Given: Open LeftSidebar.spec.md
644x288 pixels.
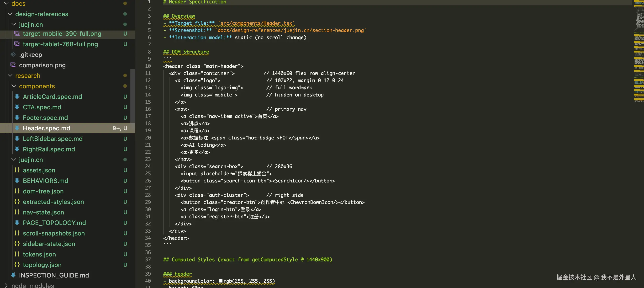Looking at the screenshot, I should coord(53,139).
